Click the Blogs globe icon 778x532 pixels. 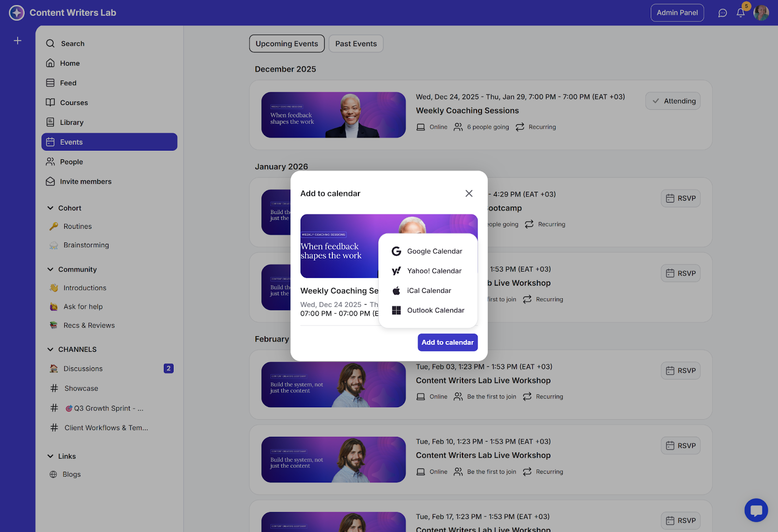[53, 474]
